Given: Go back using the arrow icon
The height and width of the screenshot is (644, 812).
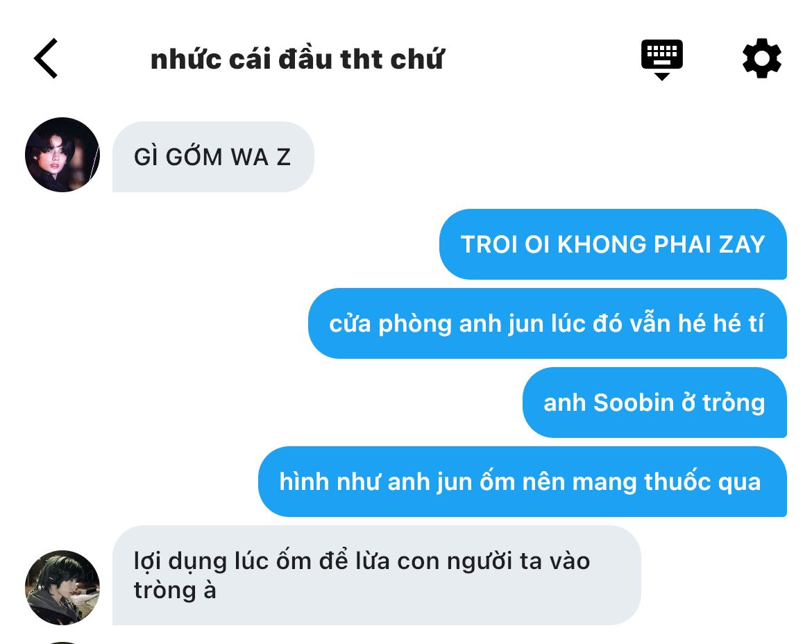Looking at the screenshot, I should 46,58.
